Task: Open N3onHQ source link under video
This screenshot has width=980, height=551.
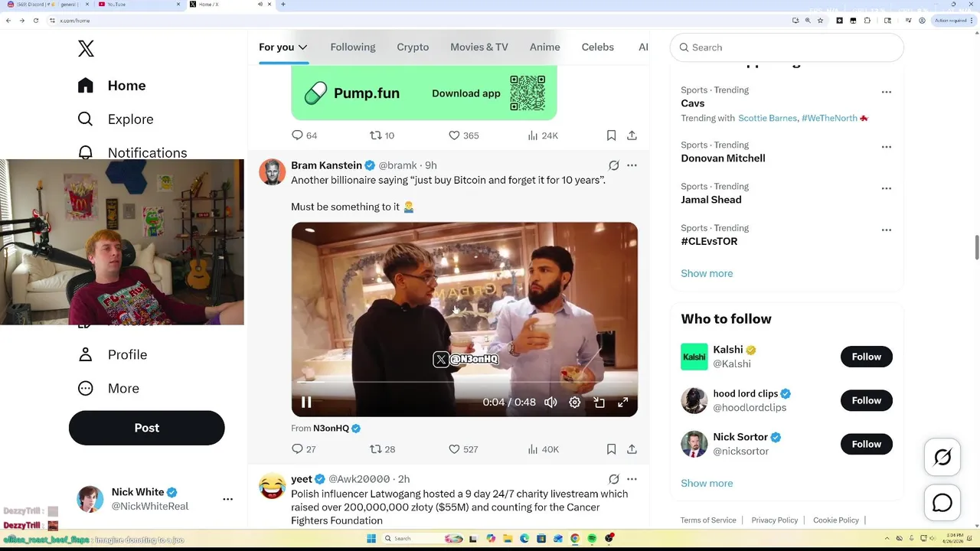Action: 331,429
